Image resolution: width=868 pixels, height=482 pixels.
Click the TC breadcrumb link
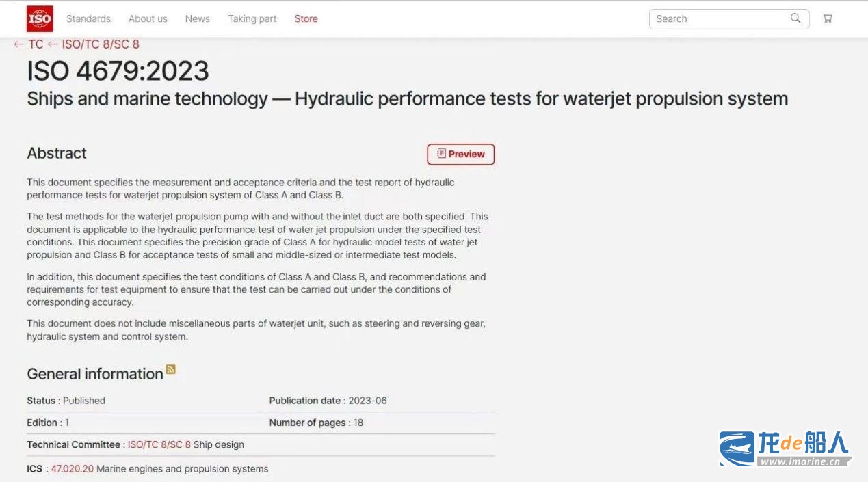(x=36, y=44)
